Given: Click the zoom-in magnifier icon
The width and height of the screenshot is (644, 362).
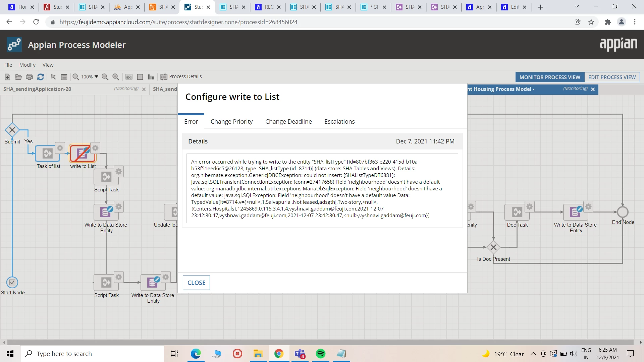Looking at the screenshot, I should 116,77.
